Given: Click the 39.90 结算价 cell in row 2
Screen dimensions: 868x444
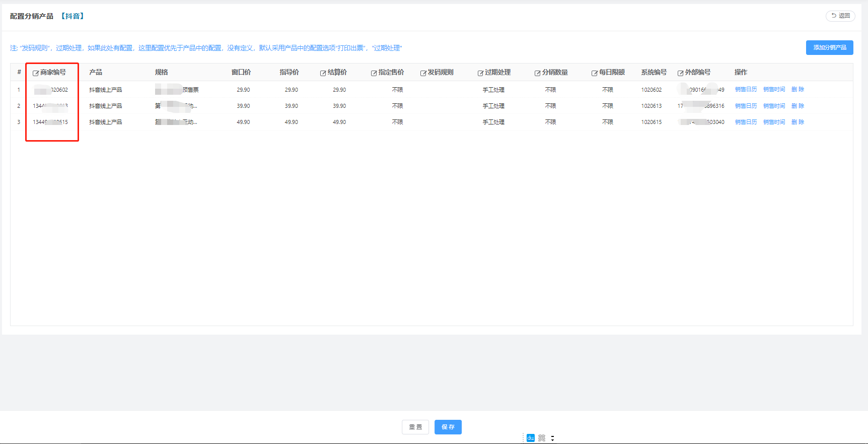Looking at the screenshot, I should (339, 106).
